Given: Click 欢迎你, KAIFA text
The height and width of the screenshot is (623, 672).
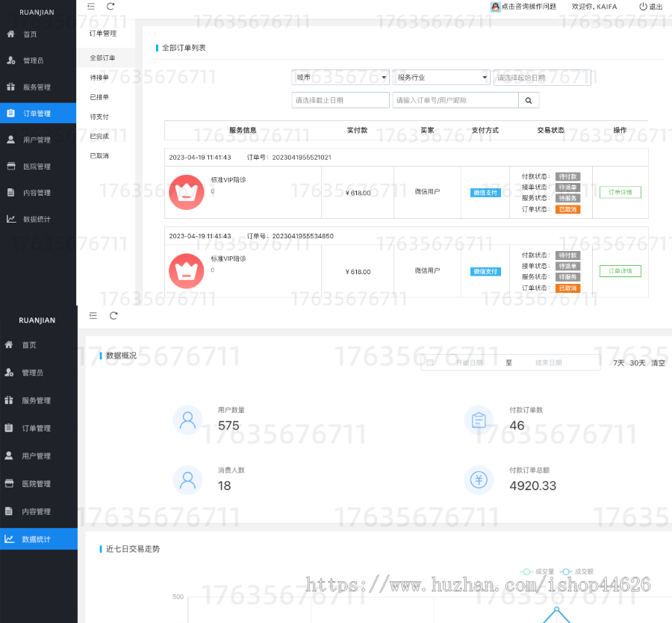Looking at the screenshot, I should [594, 7].
